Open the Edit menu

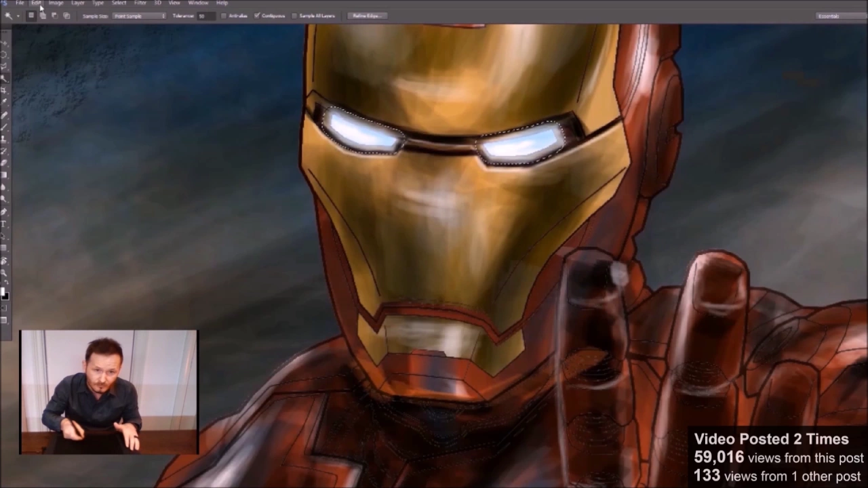pos(36,3)
